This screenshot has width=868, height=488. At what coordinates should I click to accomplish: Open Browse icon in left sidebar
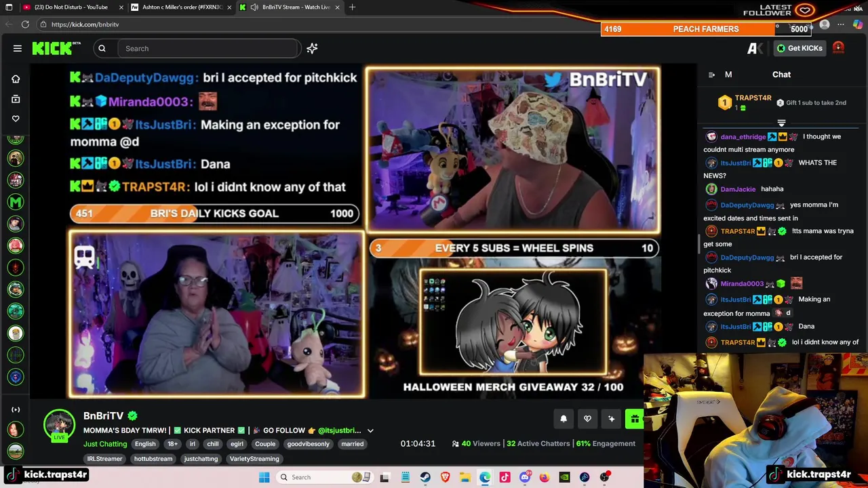click(16, 99)
